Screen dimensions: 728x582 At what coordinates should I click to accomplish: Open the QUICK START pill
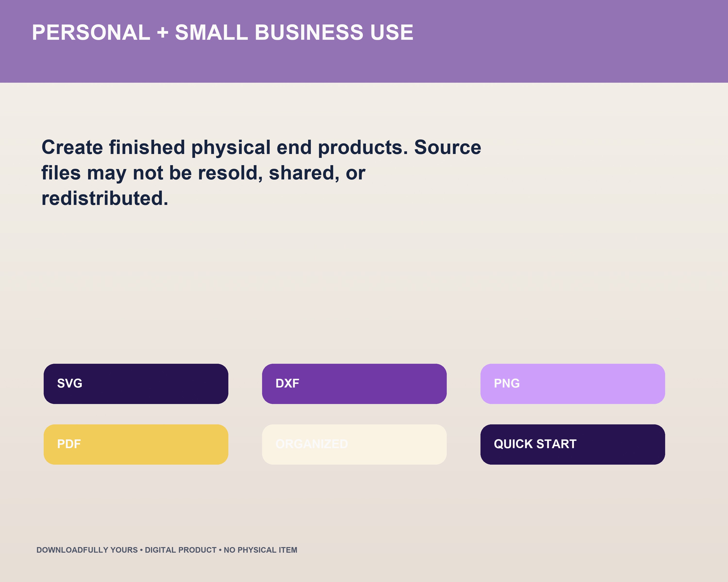pyautogui.click(x=573, y=444)
